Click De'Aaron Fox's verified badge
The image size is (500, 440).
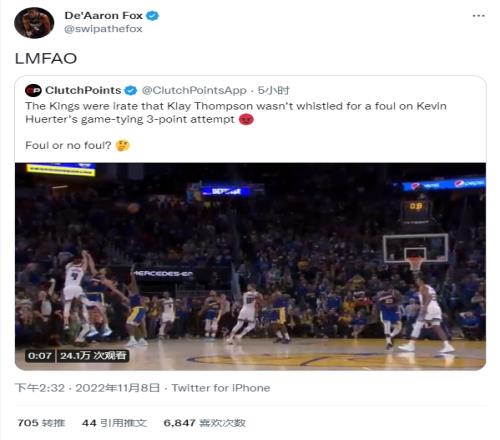click(x=153, y=15)
